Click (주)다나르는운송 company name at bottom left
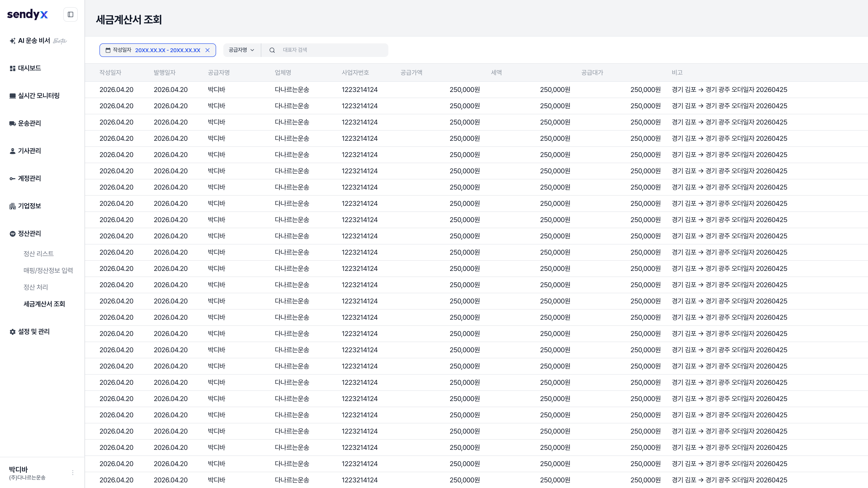This screenshot has height=488, width=868. 27,478
